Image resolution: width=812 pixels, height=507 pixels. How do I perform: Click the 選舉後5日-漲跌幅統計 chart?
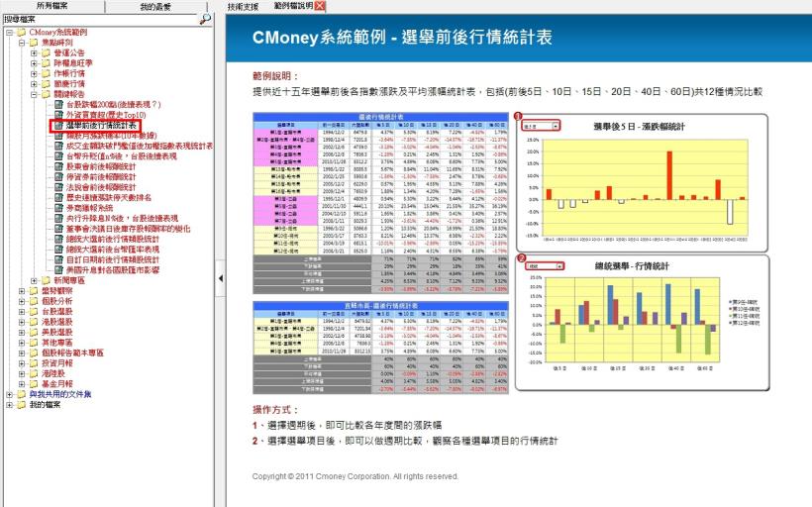pos(641,183)
